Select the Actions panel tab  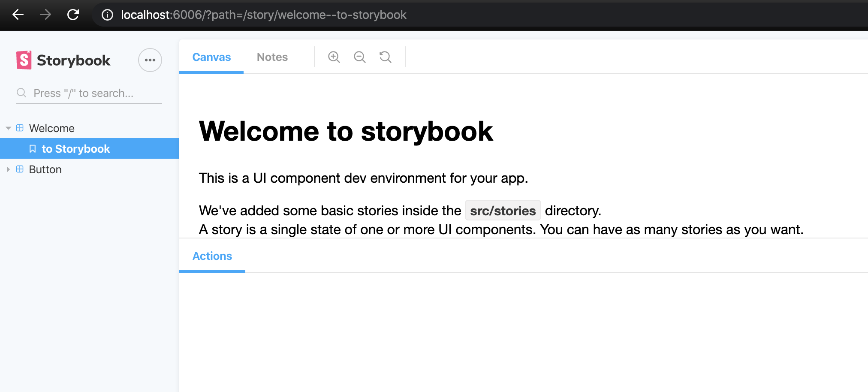pos(212,256)
